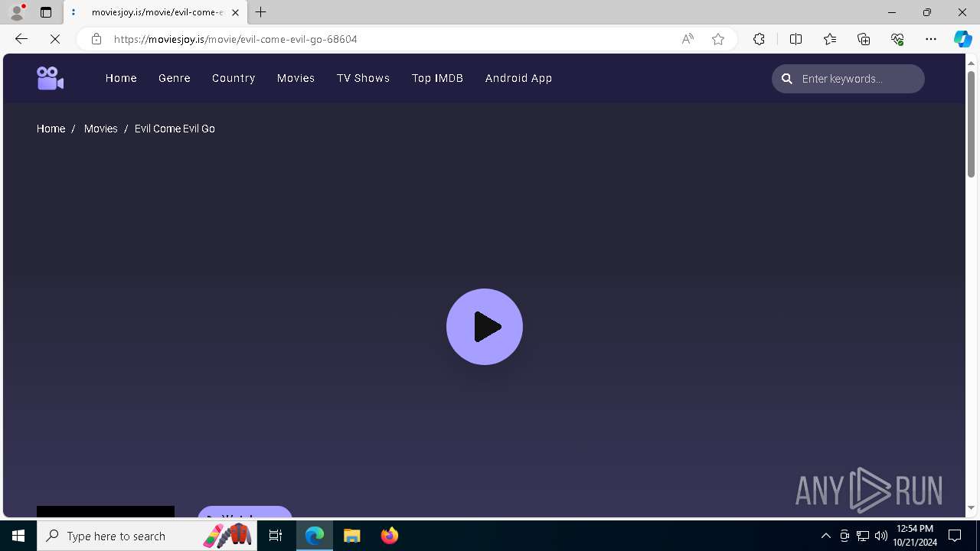
Task: Open the Favorites list
Action: tap(830, 39)
